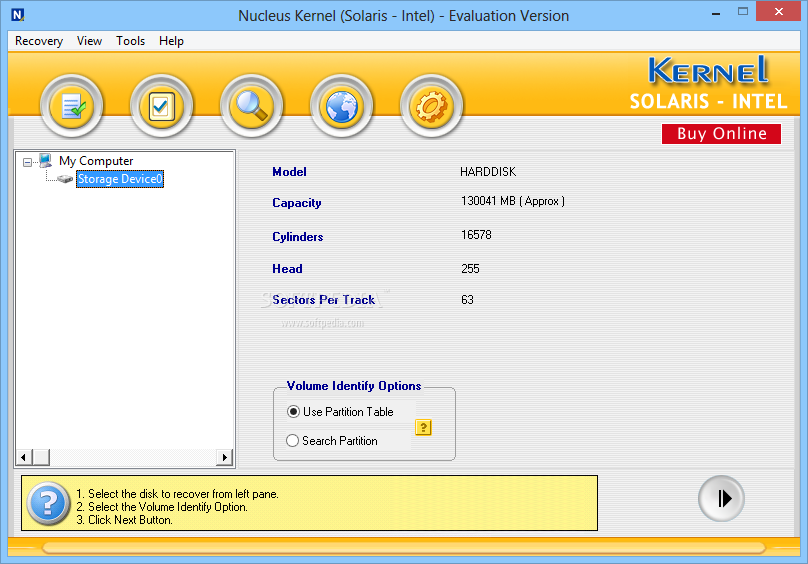Click the Model label
The image size is (808, 564).
[x=289, y=172]
